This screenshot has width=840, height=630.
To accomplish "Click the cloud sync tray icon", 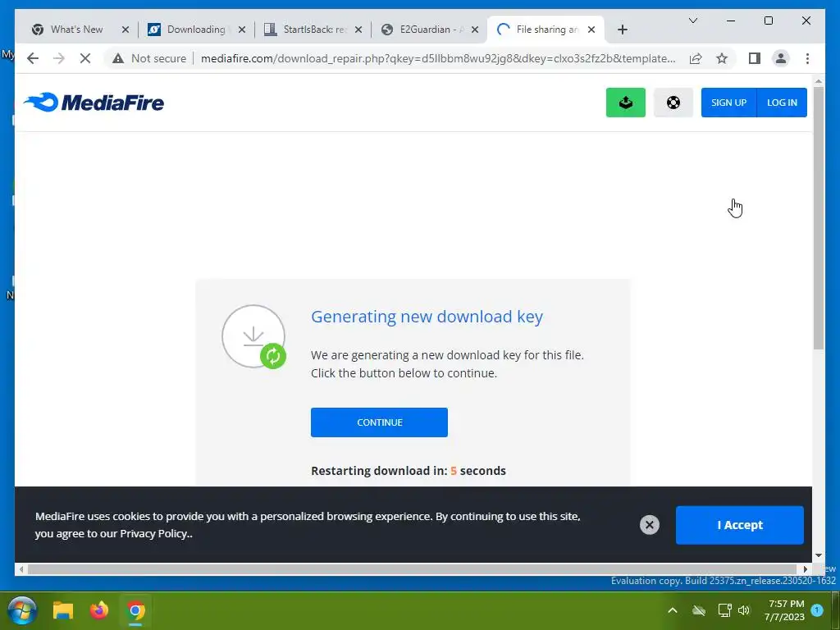I will [699, 610].
